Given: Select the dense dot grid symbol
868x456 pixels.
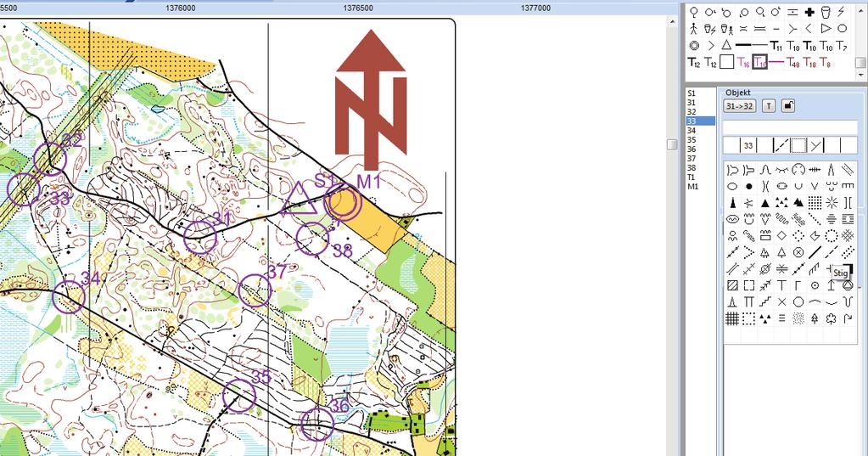Looking at the screenshot, I should click(815, 203).
